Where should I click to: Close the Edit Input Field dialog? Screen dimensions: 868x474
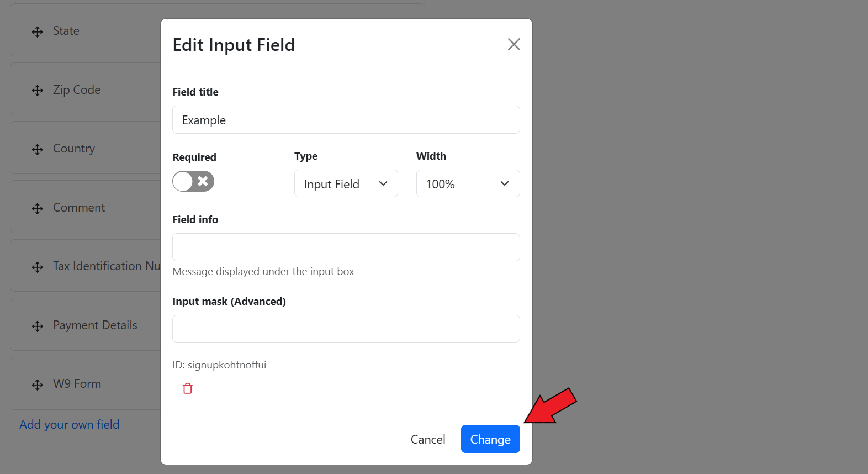[514, 44]
